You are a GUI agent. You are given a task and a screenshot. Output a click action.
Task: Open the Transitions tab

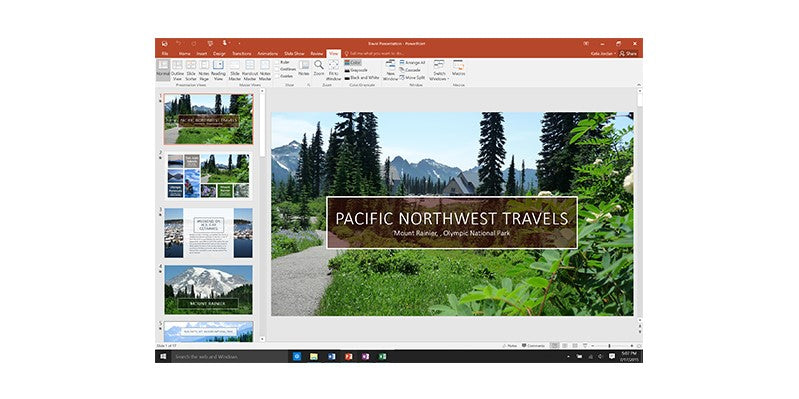tap(242, 54)
